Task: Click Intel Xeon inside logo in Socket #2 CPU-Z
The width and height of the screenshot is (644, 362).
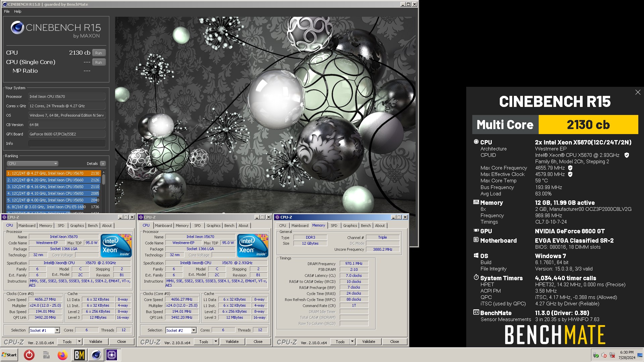Action: click(253, 246)
